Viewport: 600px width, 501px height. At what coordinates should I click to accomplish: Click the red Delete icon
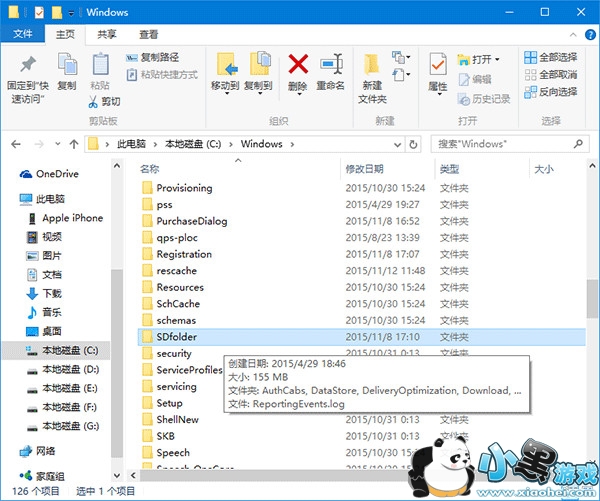[298, 64]
